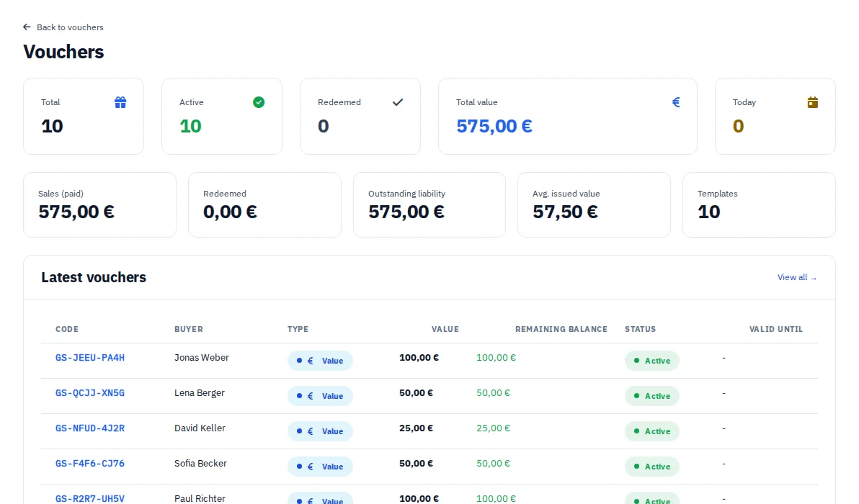Screen dimensions: 859x504
Task: Click the Vouchers page title
Action: point(63,51)
